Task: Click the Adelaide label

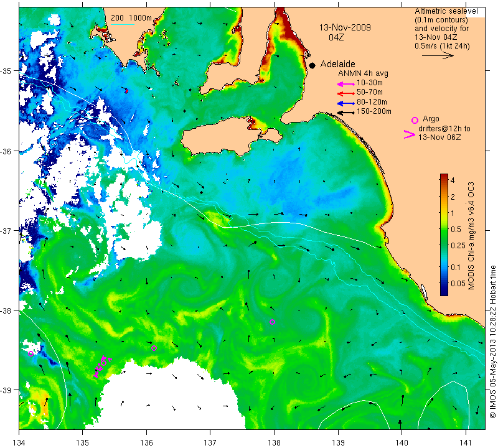Action: [x=337, y=65]
